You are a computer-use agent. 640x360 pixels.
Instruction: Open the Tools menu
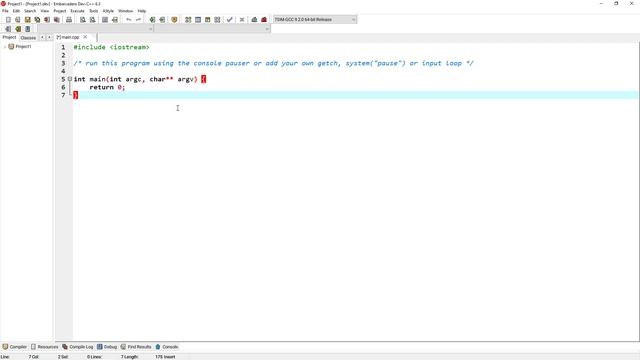(93, 11)
